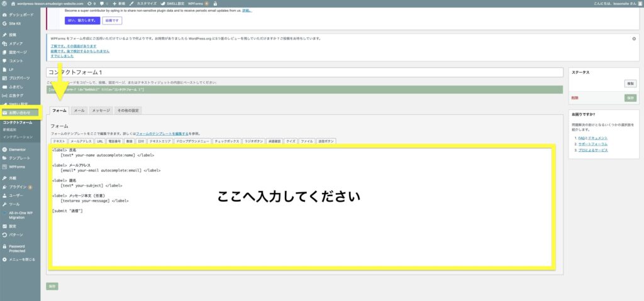Switch to the その他の設定 tab

128,110
